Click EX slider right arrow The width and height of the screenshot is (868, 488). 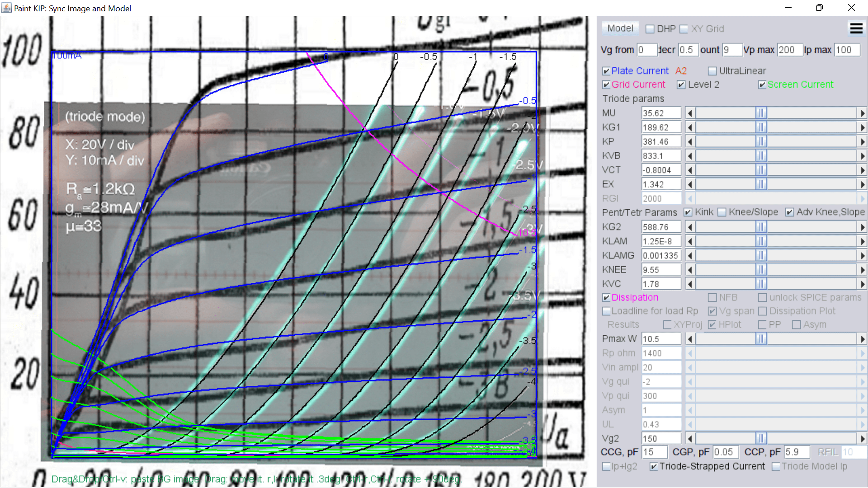[x=862, y=184]
